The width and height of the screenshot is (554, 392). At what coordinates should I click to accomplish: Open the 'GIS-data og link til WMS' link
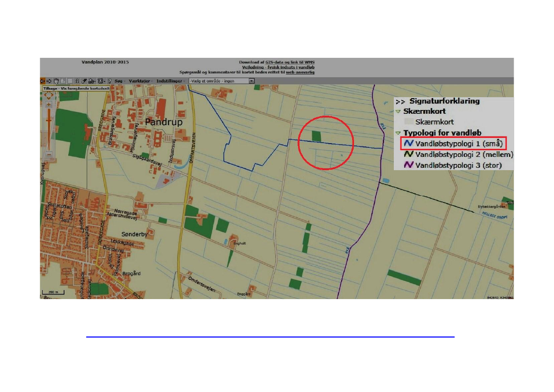tap(290, 62)
